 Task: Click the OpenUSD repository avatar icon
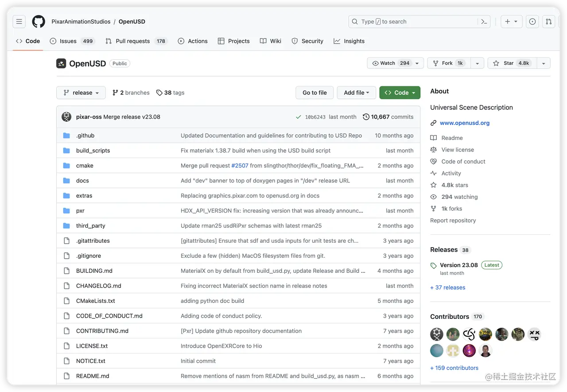pyautogui.click(x=61, y=63)
